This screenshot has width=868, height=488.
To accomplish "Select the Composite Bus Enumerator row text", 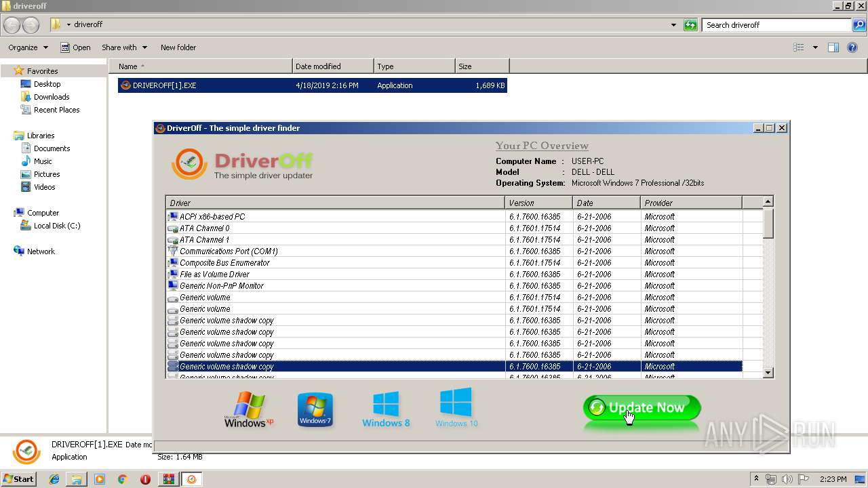I will pyautogui.click(x=224, y=263).
